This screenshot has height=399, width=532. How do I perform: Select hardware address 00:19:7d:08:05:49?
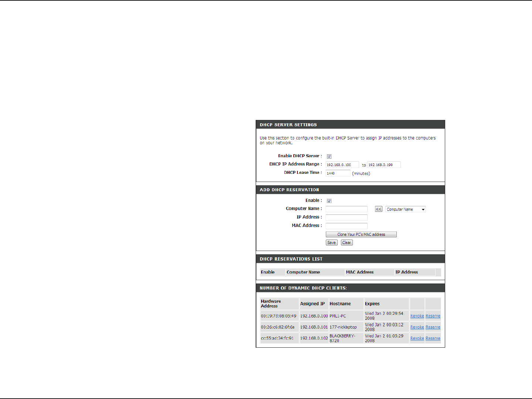(279, 316)
